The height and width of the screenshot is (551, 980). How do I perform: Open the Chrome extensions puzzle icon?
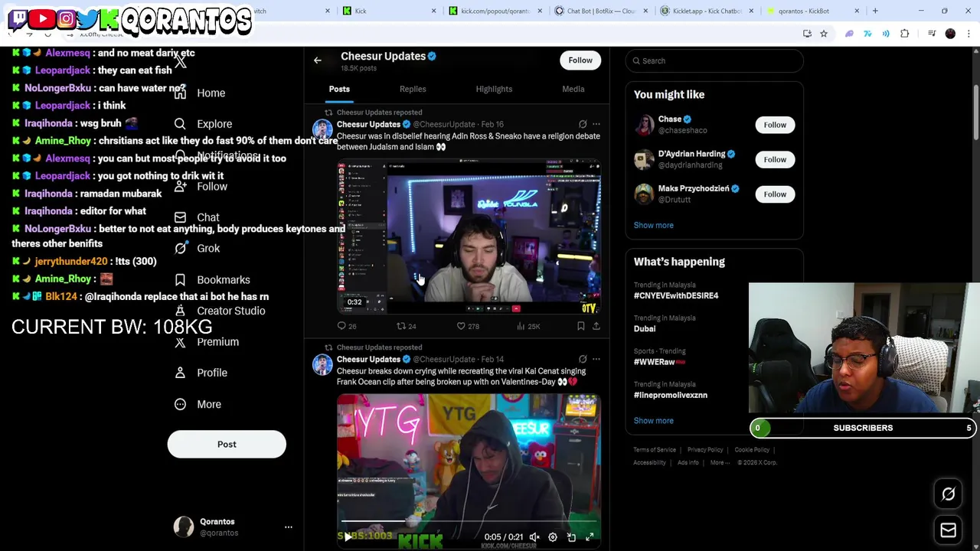coord(905,34)
